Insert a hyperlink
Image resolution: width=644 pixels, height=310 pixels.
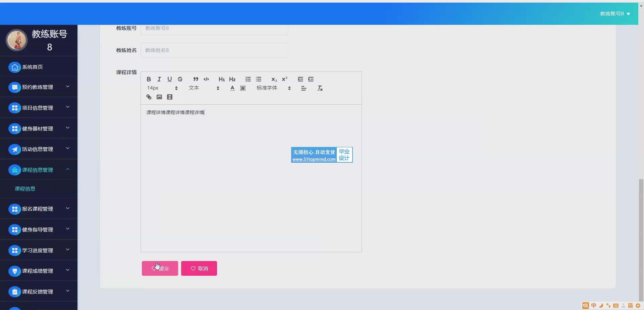click(149, 97)
